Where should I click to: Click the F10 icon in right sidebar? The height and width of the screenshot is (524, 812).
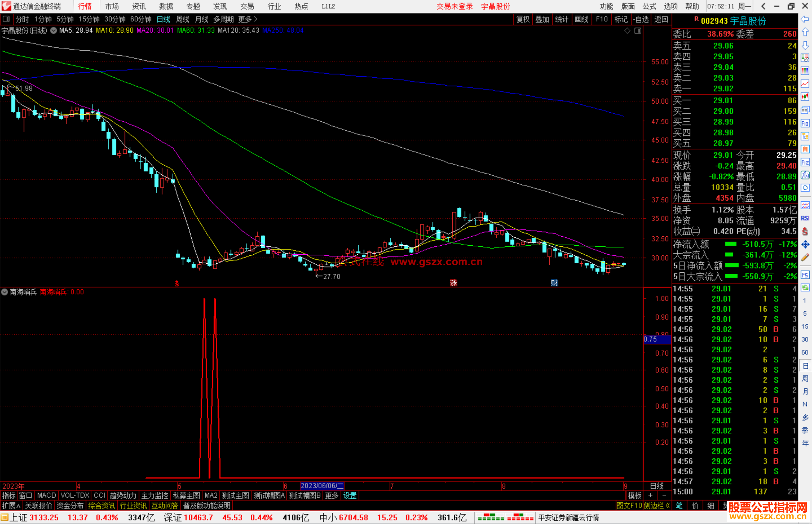pos(805,123)
